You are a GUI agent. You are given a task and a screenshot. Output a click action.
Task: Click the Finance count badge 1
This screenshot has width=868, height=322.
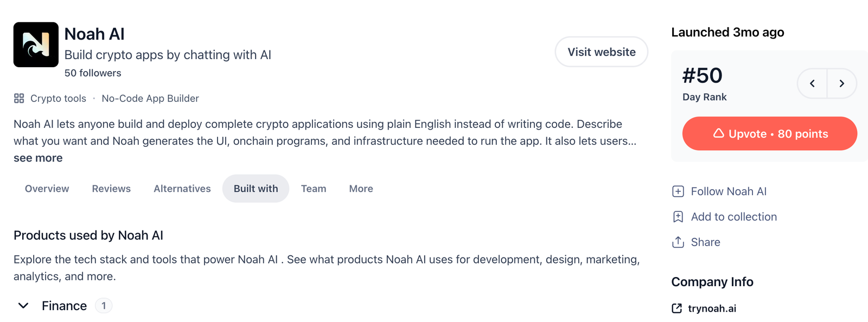pyautogui.click(x=104, y=306)
